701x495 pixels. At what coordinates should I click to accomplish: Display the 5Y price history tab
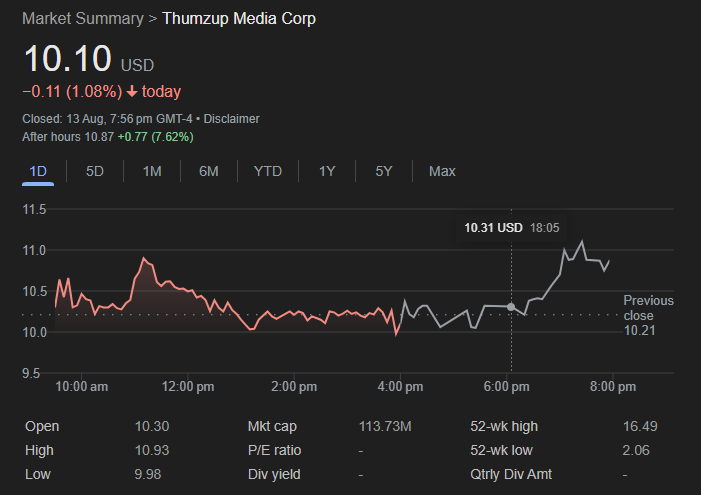pos(384,171)
